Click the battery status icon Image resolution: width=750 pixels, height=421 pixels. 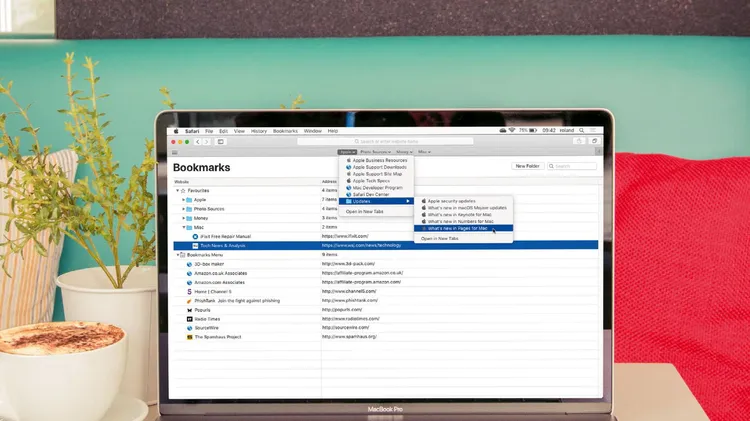coord(533,130)
